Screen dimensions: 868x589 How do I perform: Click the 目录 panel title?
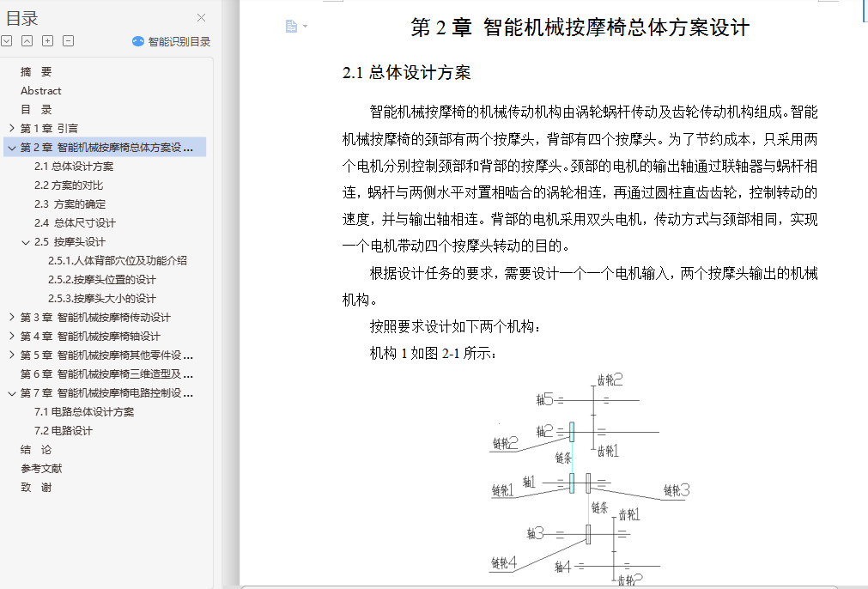[x=21, y=18]
